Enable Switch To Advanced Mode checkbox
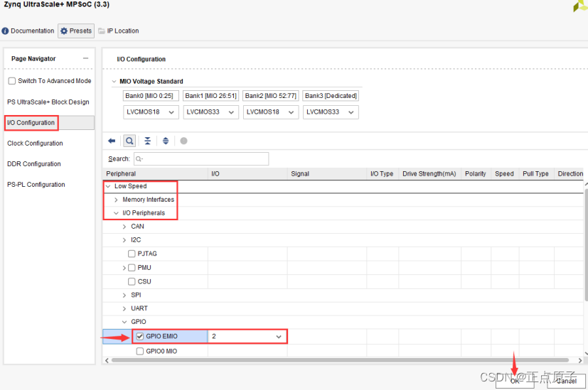 12,81
